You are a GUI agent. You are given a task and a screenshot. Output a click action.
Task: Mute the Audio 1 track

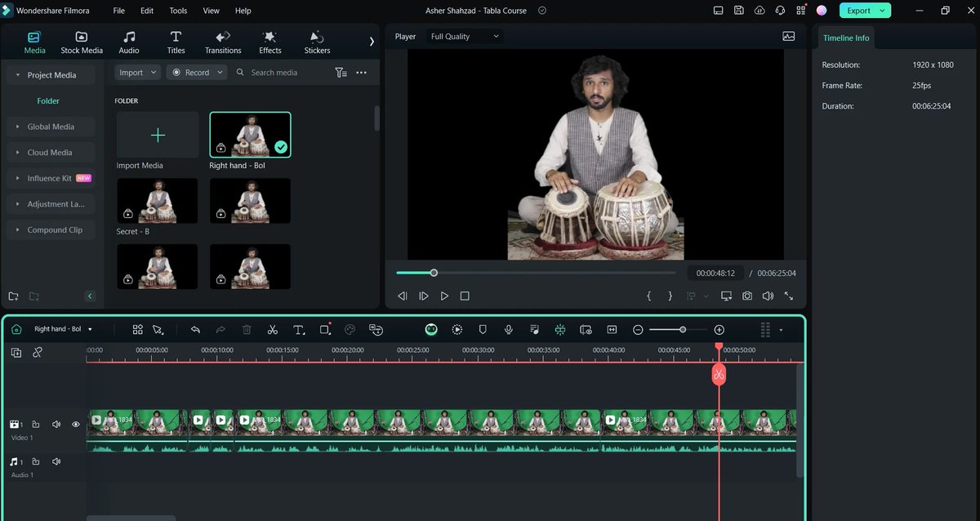coord(56,461)
